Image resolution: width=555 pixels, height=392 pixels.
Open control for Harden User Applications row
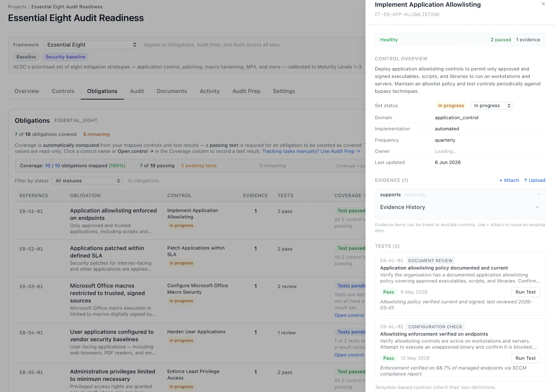click(349, 355)
